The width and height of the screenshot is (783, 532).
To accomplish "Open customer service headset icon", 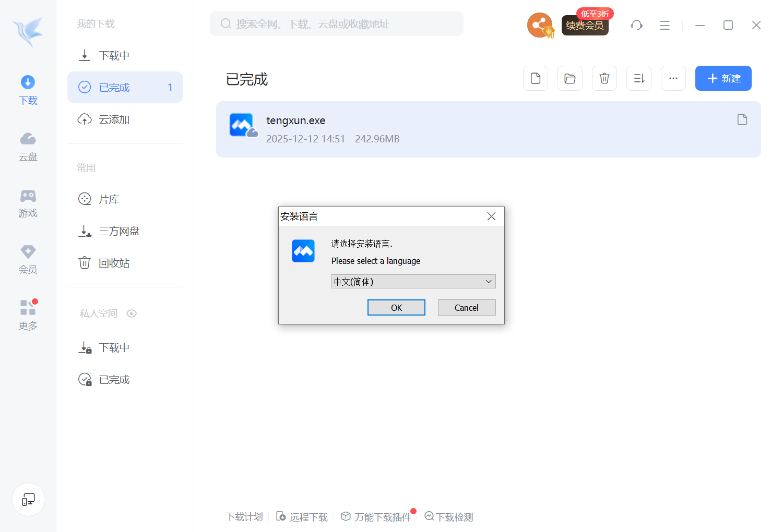I will click(636, 25).
